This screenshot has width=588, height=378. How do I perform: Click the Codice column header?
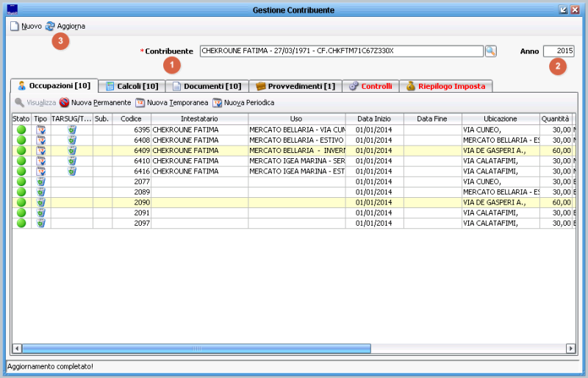pos(131,118)
